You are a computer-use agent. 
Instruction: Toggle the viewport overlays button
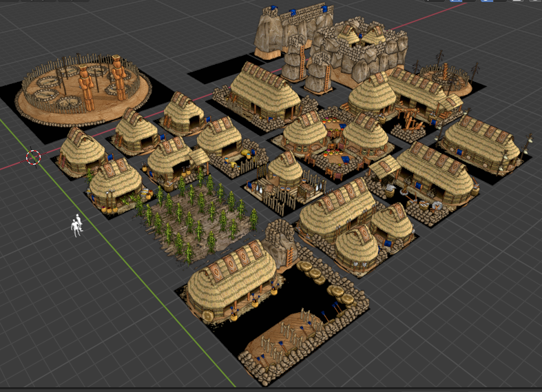(487, 2)
